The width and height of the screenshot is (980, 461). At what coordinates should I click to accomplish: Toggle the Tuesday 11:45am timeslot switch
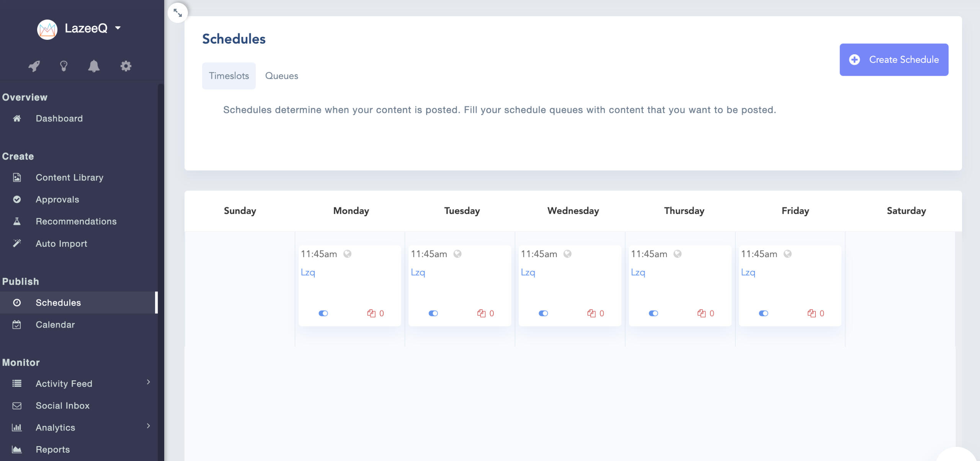(433, 313)
